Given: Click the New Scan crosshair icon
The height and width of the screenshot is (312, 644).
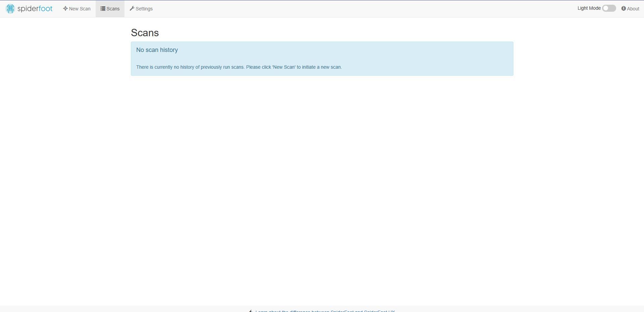Looking at the screenshot, I should click(65, 8).
